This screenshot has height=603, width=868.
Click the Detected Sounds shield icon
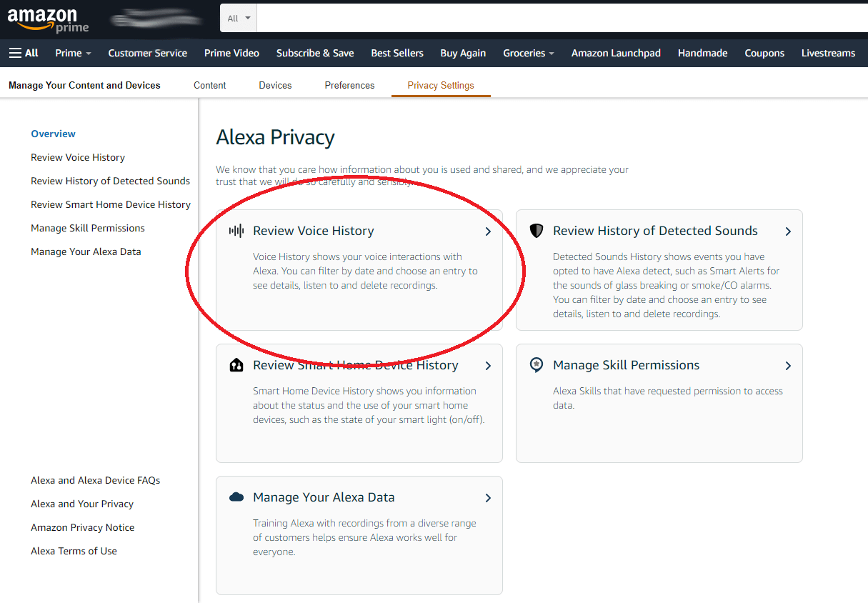[537, 231]
